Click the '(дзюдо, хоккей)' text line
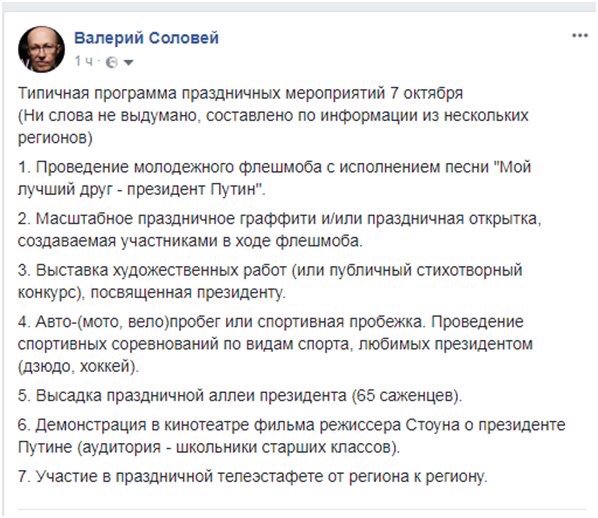The width and height of the screenshot is (598, 518). [x=79, y=367]
